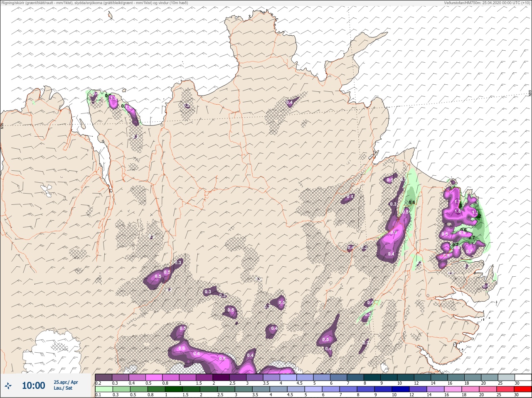The width and height of the screenshot is (532, 398).
Task: Pick the dark mauve 0.2 snow legend swatch
Action: [x=103, y=377]
